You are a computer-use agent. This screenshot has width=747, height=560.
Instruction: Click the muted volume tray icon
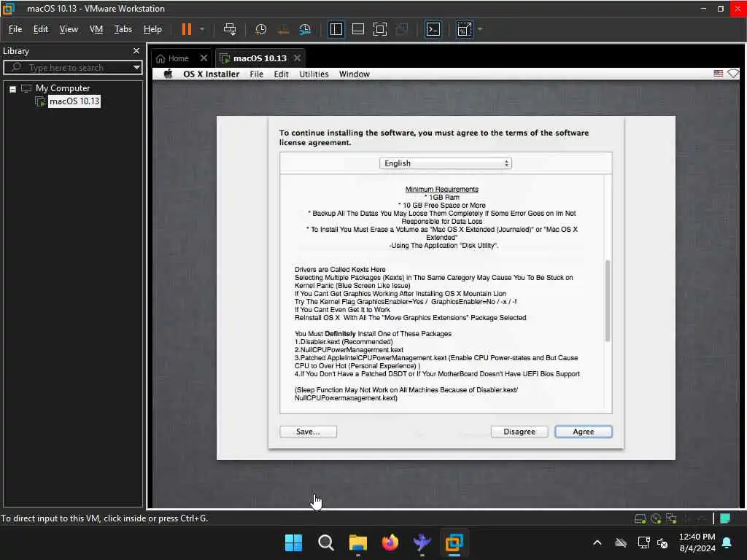click(x=662, y=542)
